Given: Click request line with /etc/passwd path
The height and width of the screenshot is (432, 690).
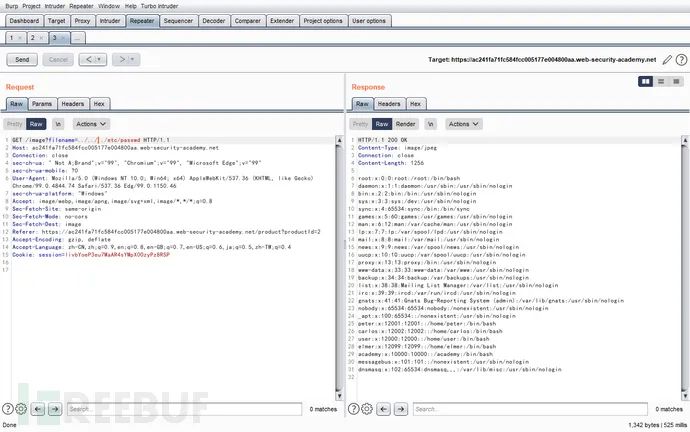Looking at the screenshot, I should click(x=91, y=140).
